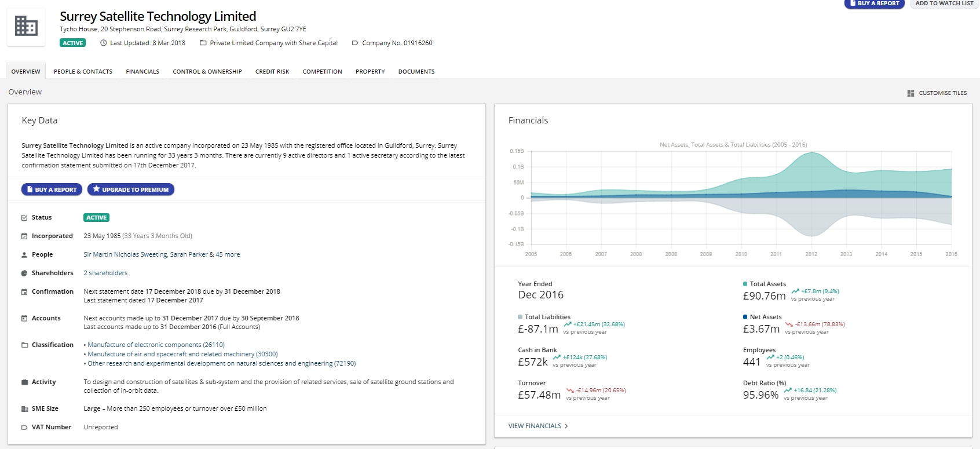
Task: Open the Control & Ownership tab
Action: 207,72
